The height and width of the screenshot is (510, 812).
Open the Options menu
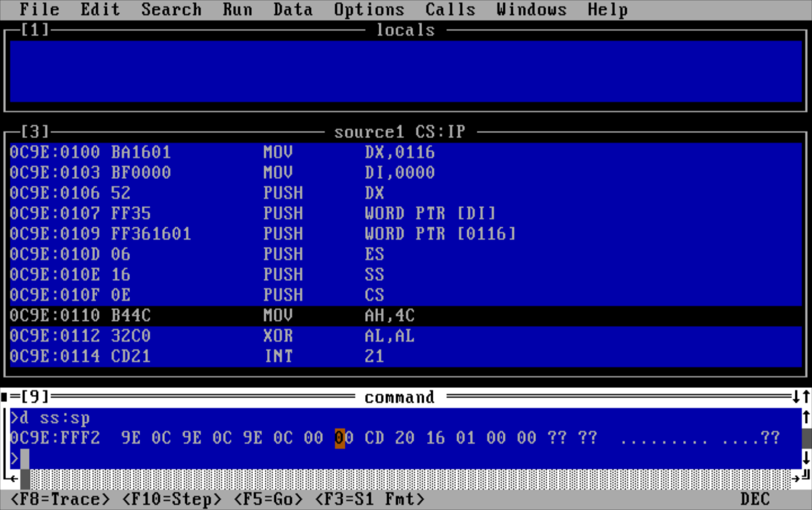click(369, 10)
